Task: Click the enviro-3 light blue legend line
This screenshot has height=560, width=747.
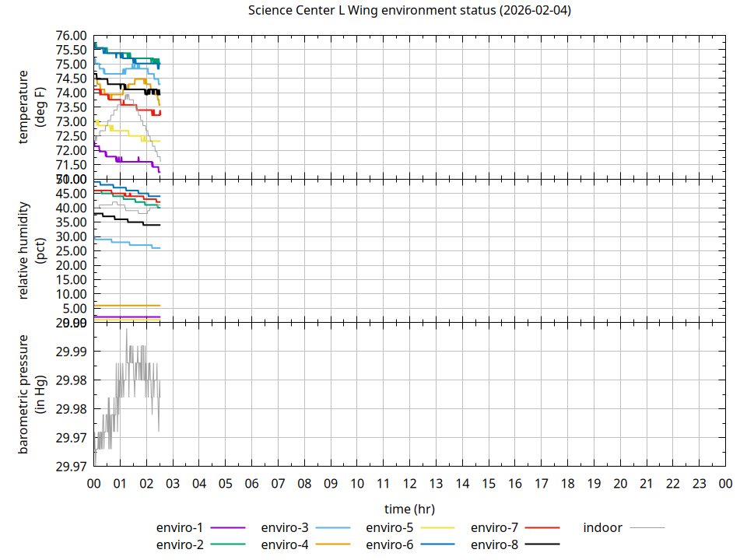Action: point(333,528)
